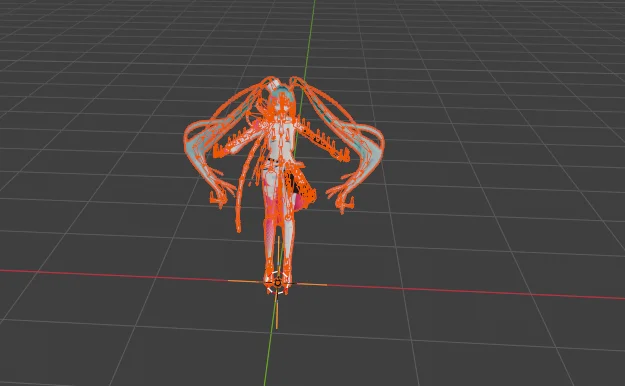Click the 3D cursor at the model's feet
The image size is (625, 386).
click(x=277, y=283)
